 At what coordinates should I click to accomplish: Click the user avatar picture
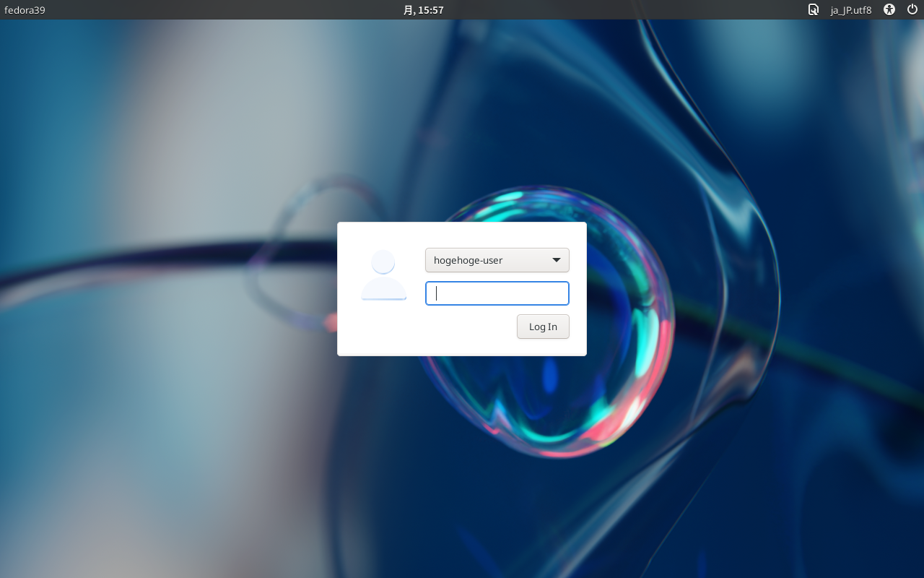point(383,275)
